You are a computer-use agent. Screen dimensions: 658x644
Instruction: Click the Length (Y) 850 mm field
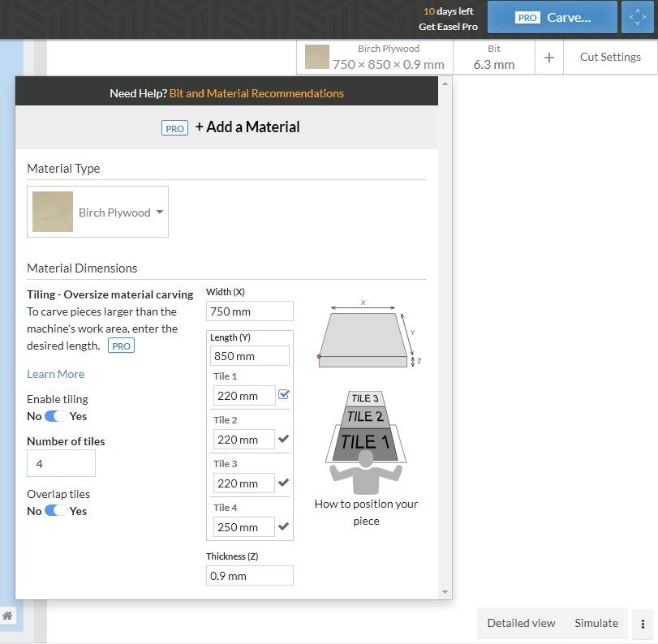(250, 356)
